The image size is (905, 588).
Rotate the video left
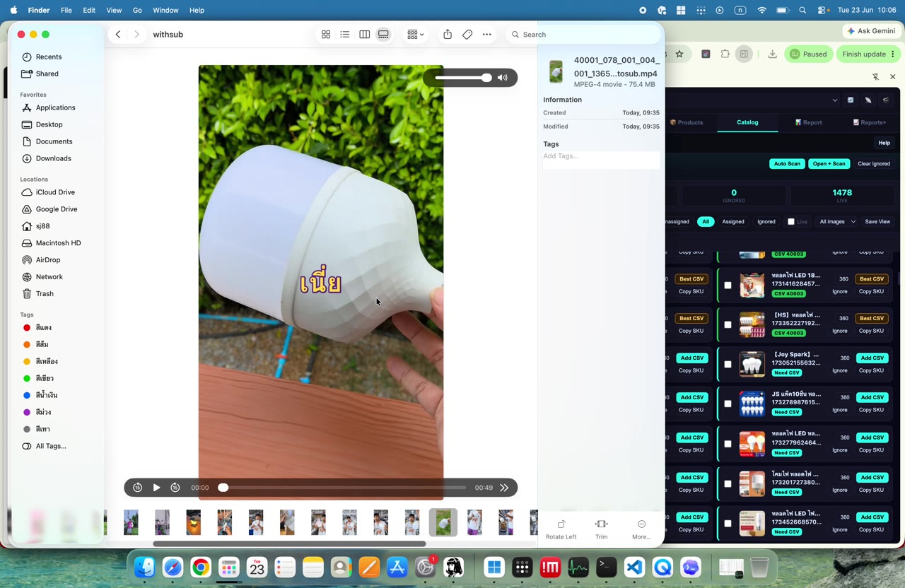[x=561, y=529]
